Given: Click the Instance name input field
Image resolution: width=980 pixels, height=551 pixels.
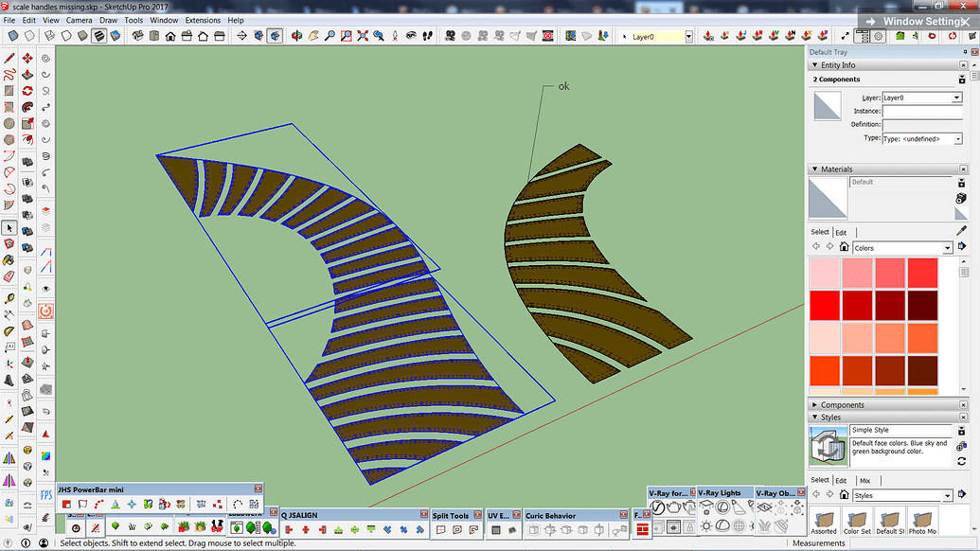Looking at the screenshot, I should pos(921,111).
